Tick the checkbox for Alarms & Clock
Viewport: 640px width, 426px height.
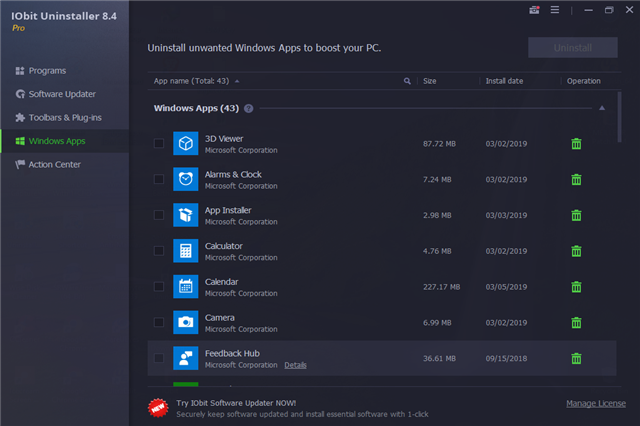(x=159, y=180)
